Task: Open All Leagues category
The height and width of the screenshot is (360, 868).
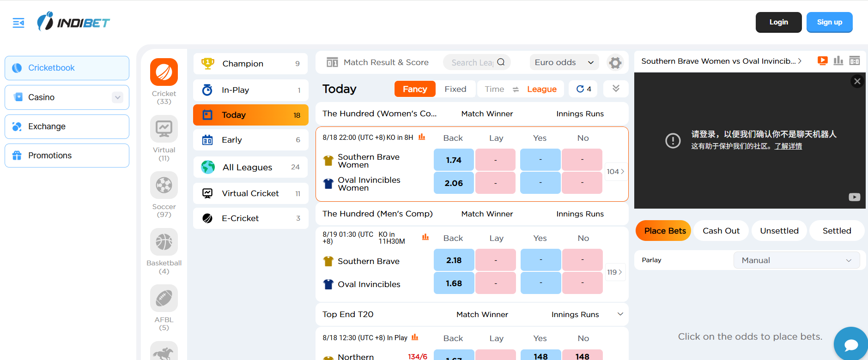Action: [x=250, y=167]
